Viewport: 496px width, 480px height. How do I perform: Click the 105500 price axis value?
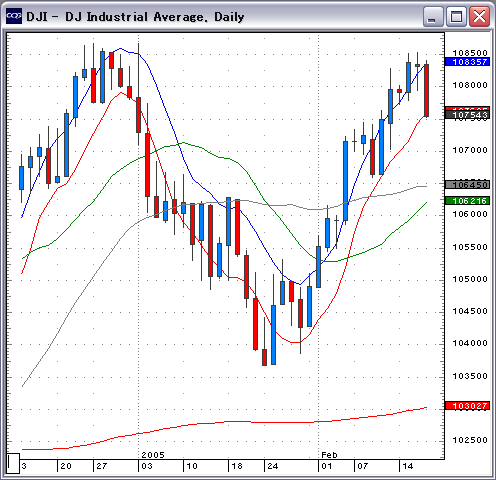point(470,247)
